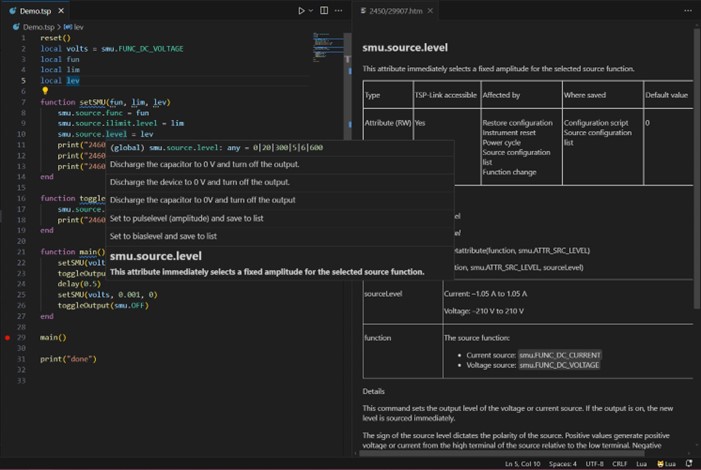Open the right editor's more actions menu

click(x=687, y=11)
